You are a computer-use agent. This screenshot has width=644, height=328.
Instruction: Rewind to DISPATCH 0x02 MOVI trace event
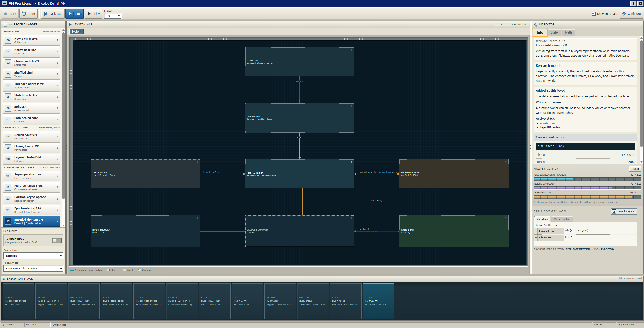(x=313, y=301)
